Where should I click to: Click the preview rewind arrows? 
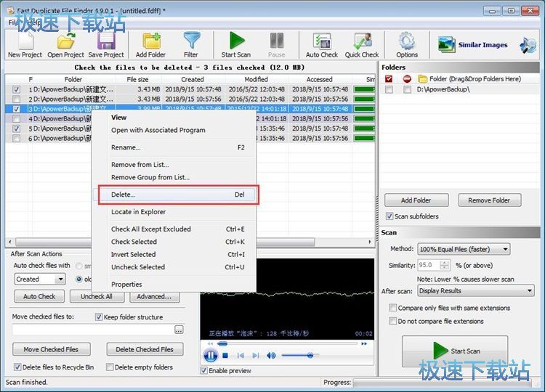[x=210, y=343]
